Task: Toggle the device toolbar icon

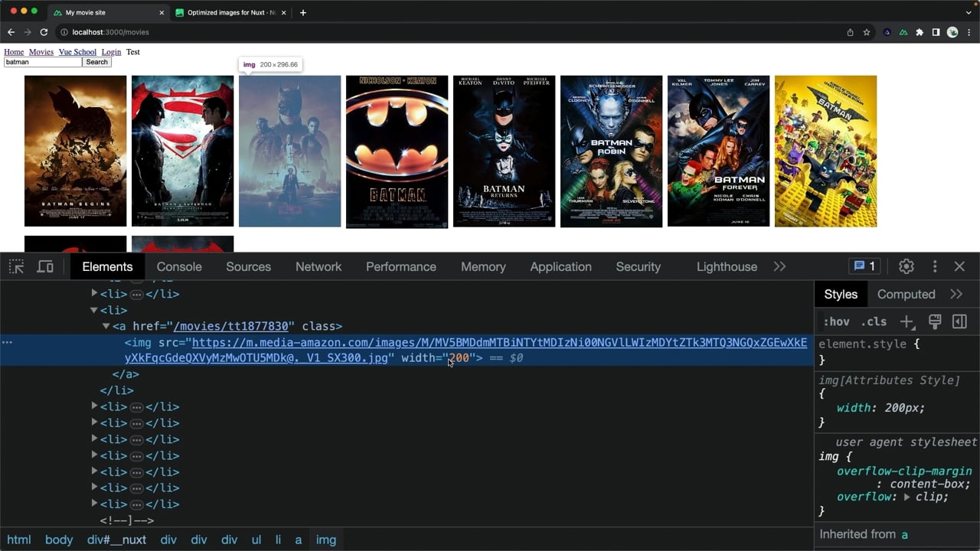Action: point(45,266)
